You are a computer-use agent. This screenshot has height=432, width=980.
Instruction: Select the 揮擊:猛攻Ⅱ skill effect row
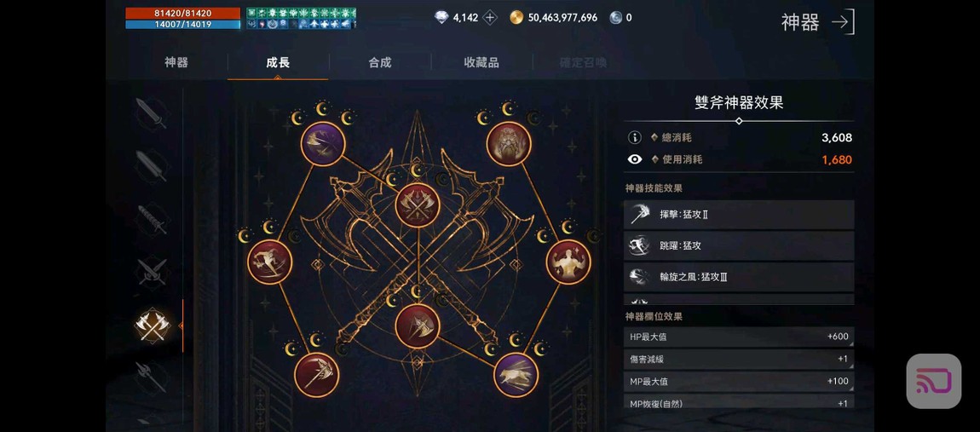tap(739, 215)
